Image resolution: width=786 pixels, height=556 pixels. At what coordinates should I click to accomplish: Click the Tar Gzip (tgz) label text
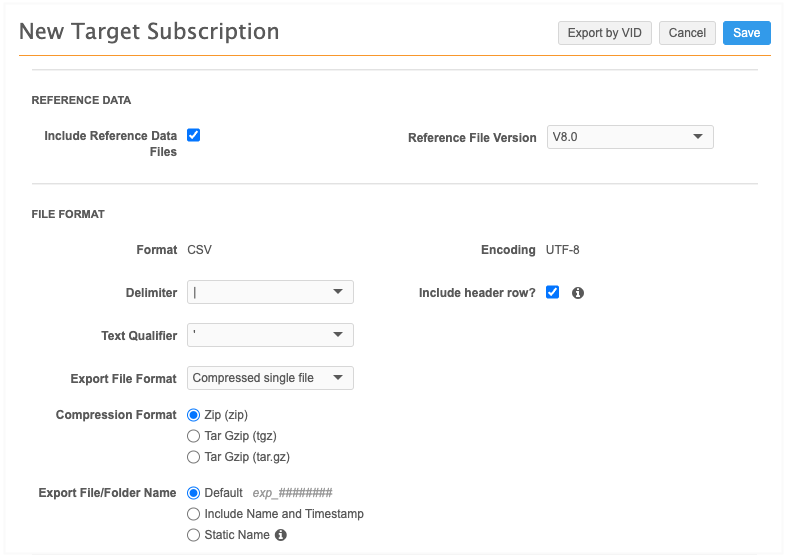coord(240,436)
